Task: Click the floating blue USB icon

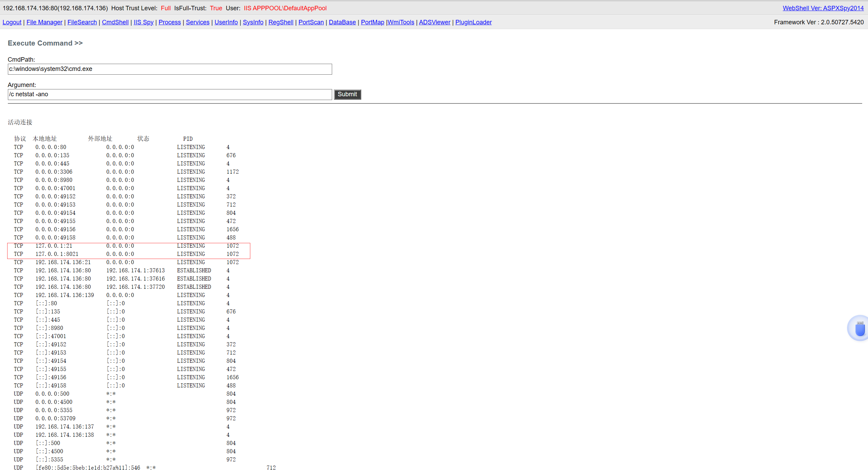Action: [x=859, y=329]
